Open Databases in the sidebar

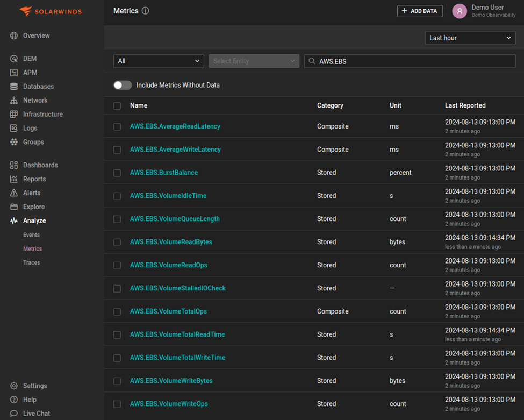tap(39, 87)
